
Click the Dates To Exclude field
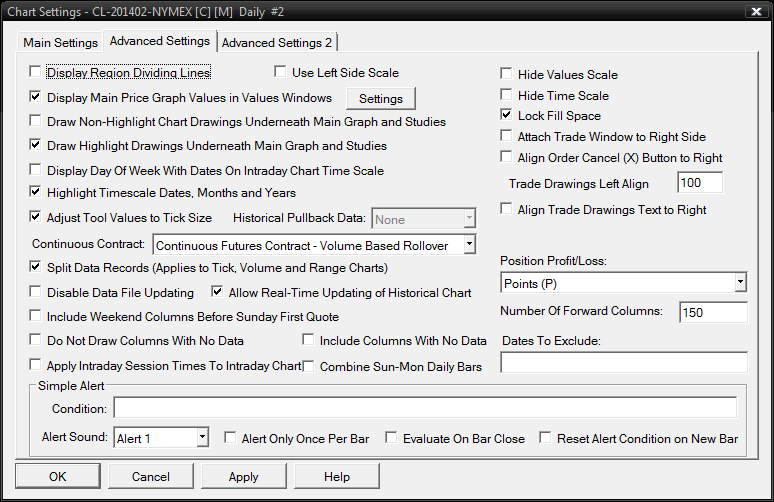[x=623, y=363]
